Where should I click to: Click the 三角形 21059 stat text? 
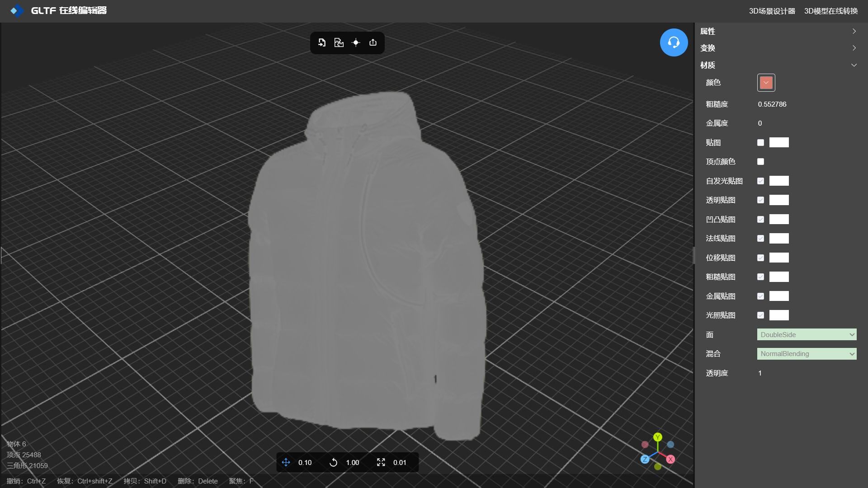point(27,466)
